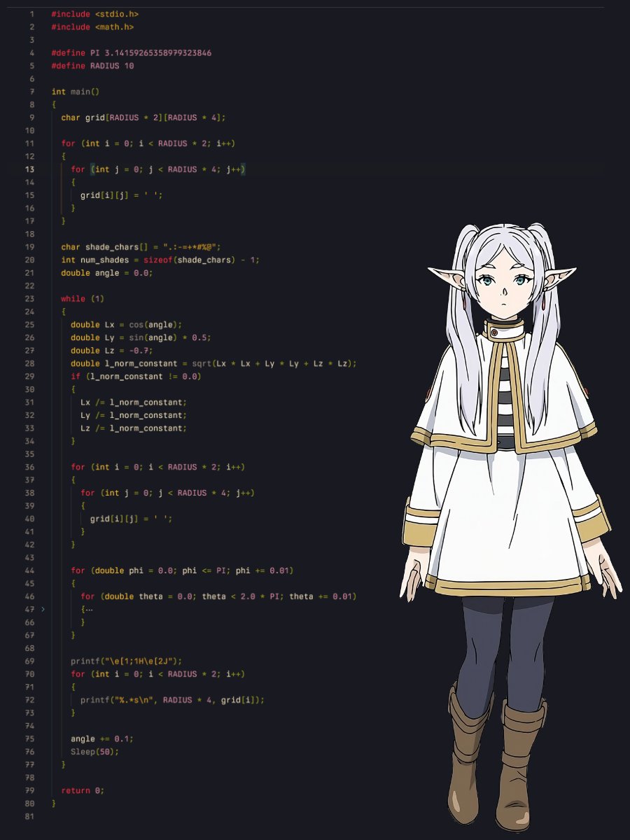Click the "while (1)" statement

tap(83, 299)
